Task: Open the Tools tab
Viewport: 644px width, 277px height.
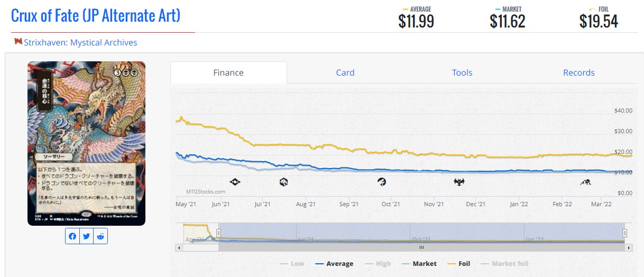Action: 462,72
